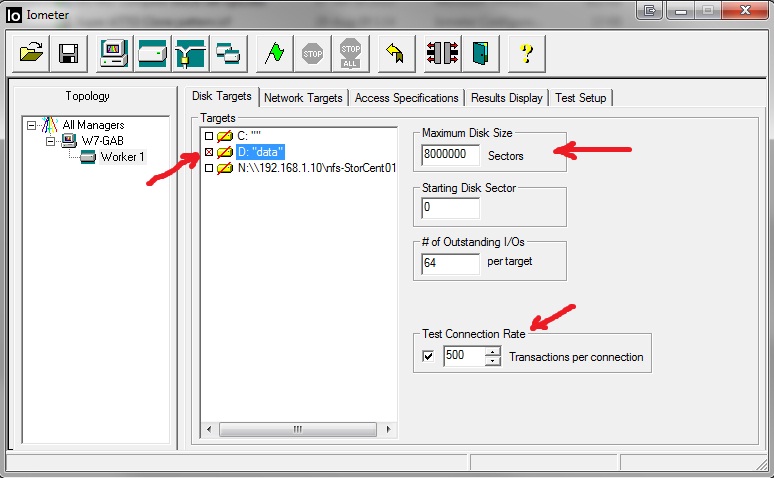Start a new manager toolbar icon

[x=115, y=53]
